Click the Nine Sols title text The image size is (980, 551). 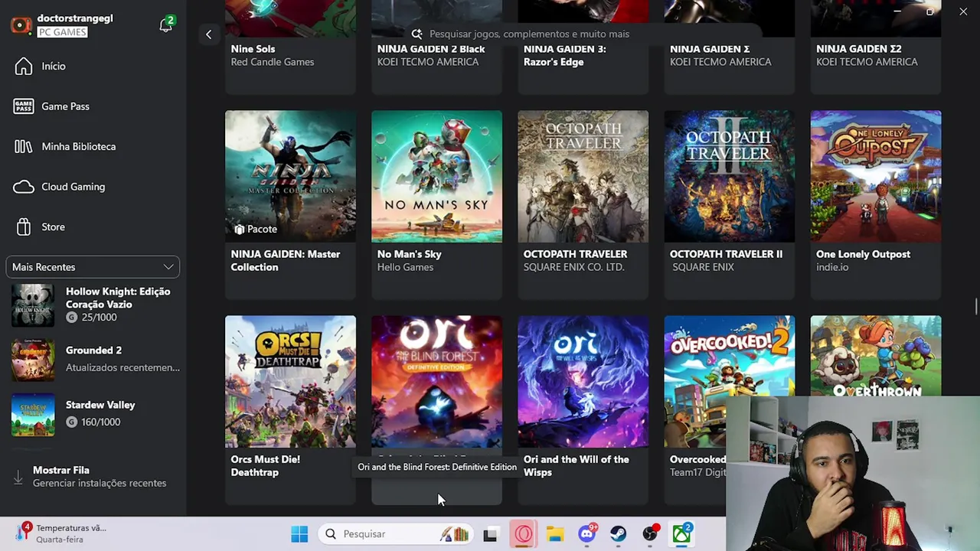[x=253, y=49]
